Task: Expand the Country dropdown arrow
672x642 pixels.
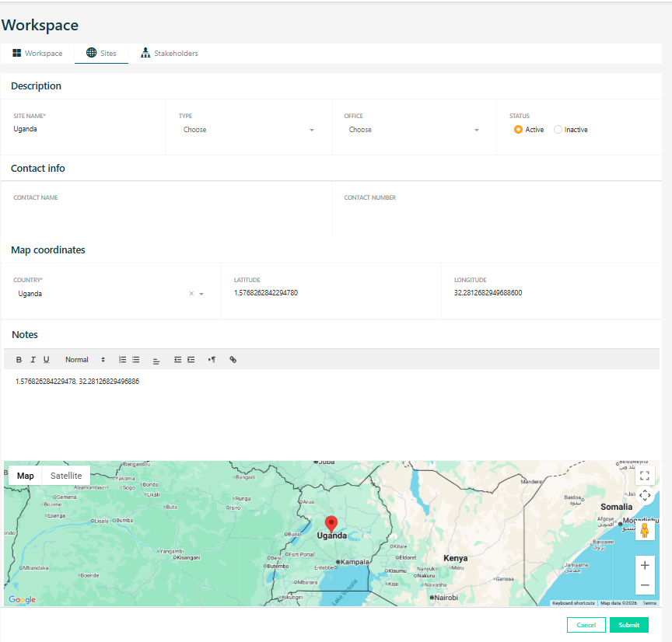Action: point(201,294)
